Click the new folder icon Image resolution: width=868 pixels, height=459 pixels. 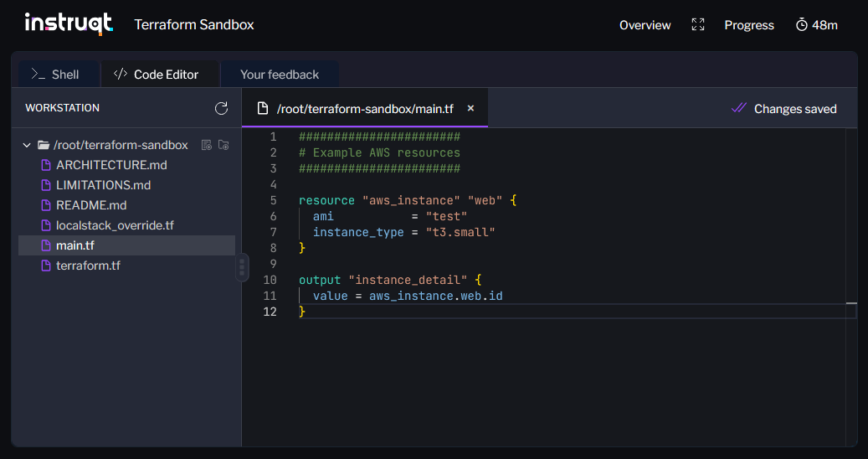tap(223, 145)
